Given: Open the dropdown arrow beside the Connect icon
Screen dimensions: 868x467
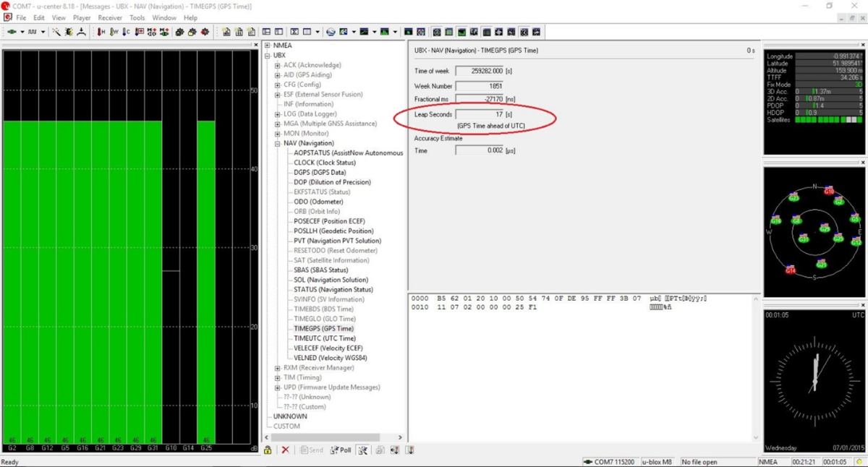Looking at the screenshot, I should (x=22, y=32).
